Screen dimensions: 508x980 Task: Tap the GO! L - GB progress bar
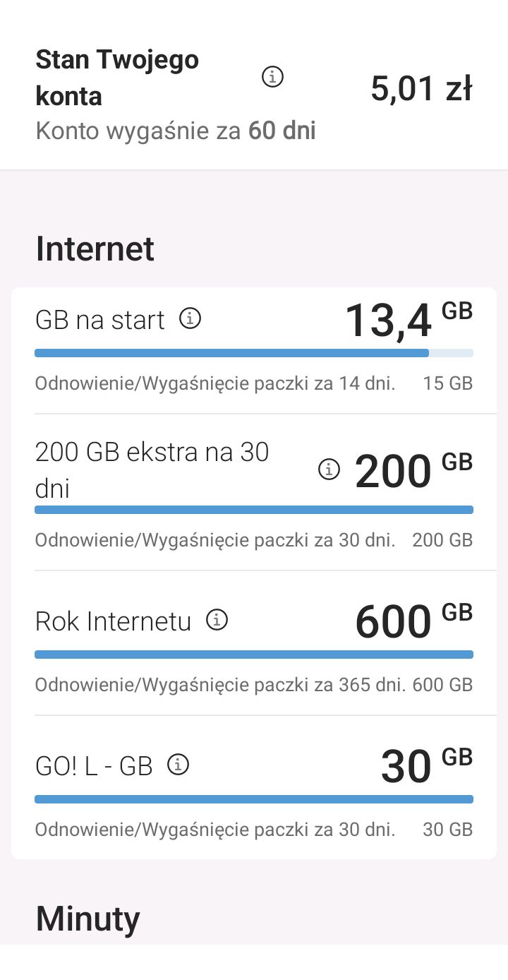254,799
